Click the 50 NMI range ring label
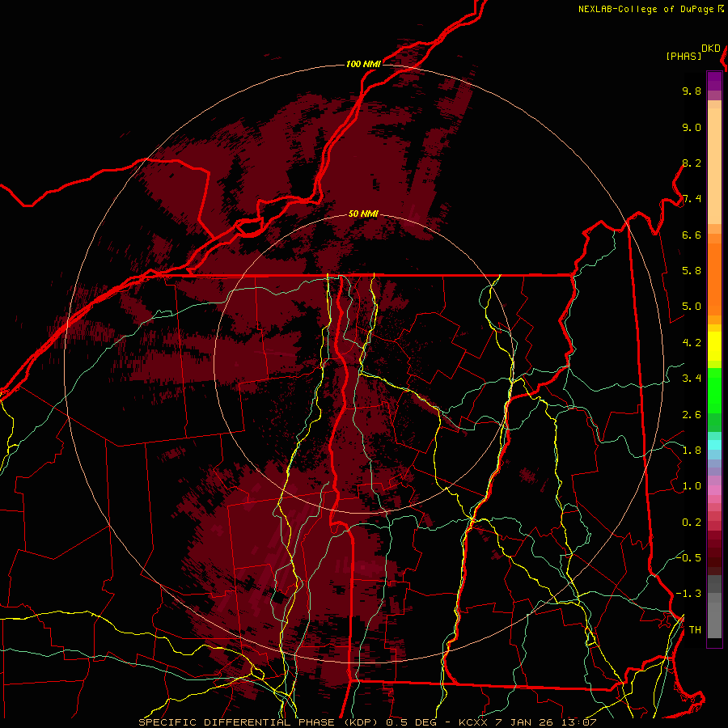This screenshot has width=728, height=728. pos(363,214)
